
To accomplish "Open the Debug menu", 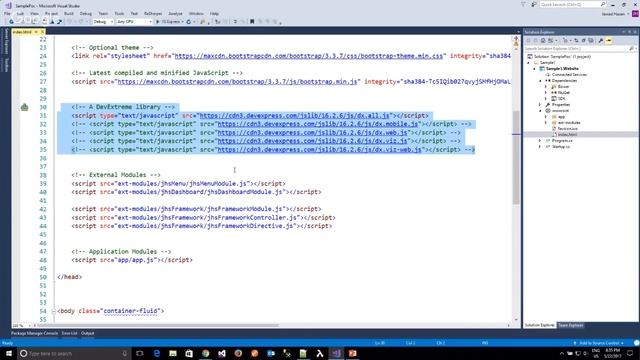I will [x=86, y=13].
